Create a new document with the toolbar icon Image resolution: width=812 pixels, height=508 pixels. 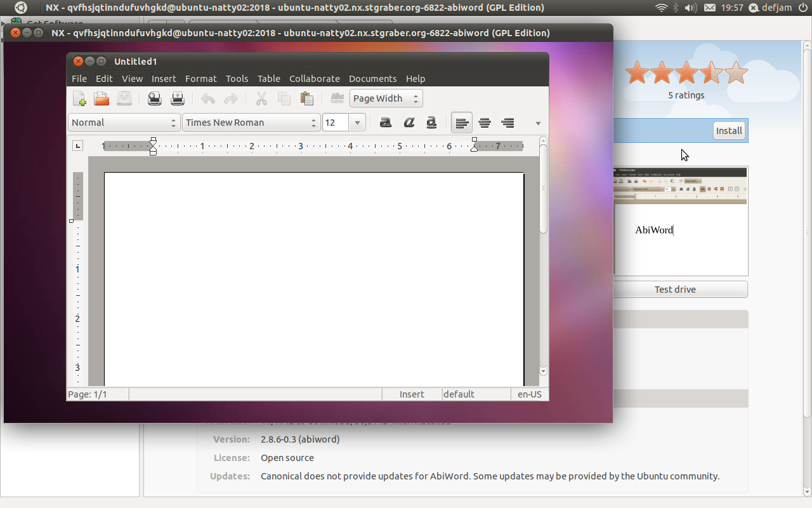click(79, 98)
